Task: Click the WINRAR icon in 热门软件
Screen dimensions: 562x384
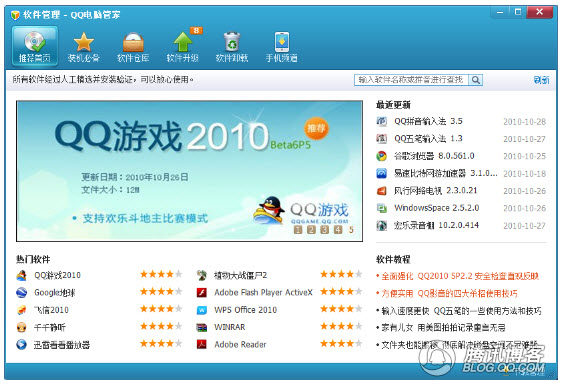Action: coord(202,327)
